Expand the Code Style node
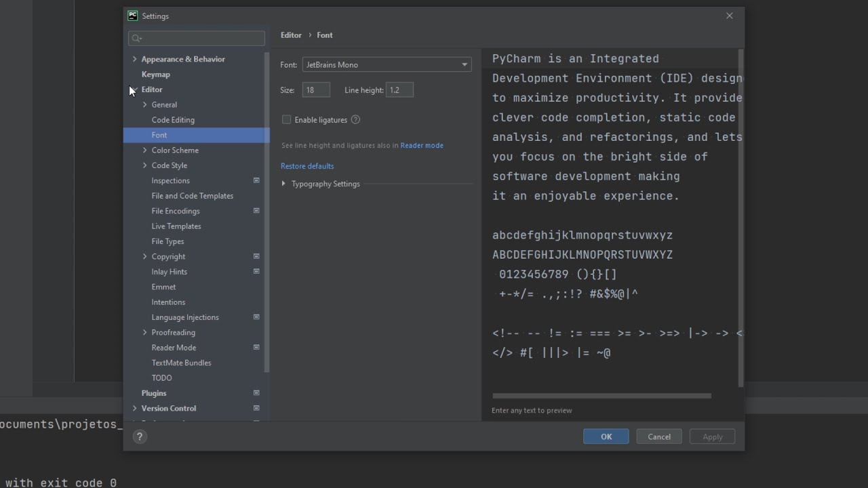The width and height of the screenshot is (868, 488). point(144,165)
